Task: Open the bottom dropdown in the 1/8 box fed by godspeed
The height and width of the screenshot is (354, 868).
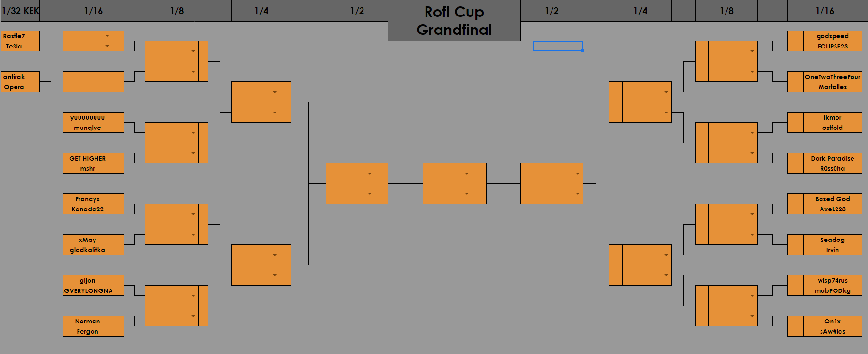Action: 752,72
